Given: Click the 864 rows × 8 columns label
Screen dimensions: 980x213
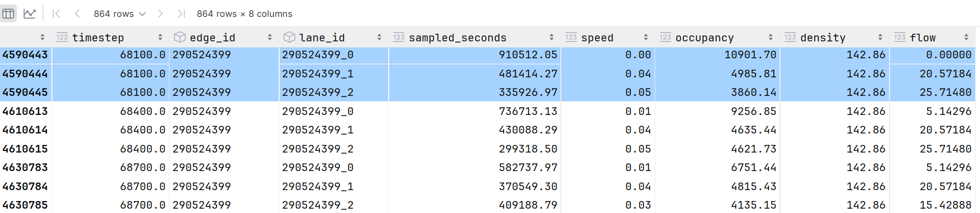Looking at the screenshot, I should [244, 14].
